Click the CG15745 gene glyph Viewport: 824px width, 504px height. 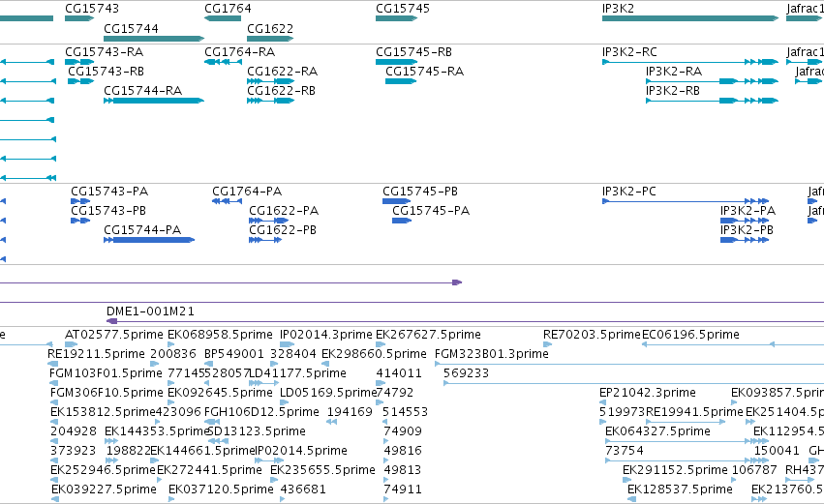(396, 18)
